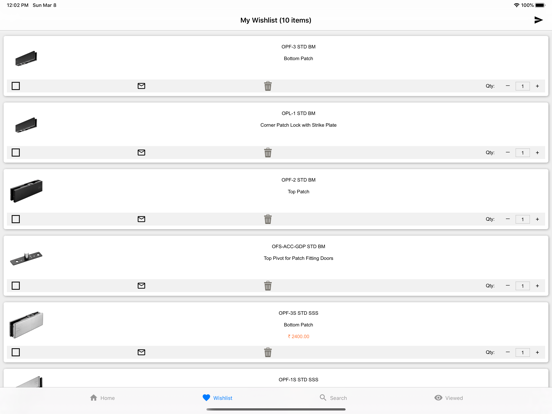Reduce OPF-2 STD BM quantity with minus
The height and width of the screenshot is (414, 552).
508,219
